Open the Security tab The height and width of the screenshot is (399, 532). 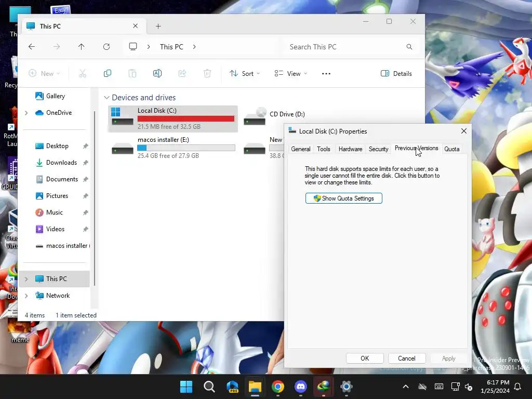378,149
